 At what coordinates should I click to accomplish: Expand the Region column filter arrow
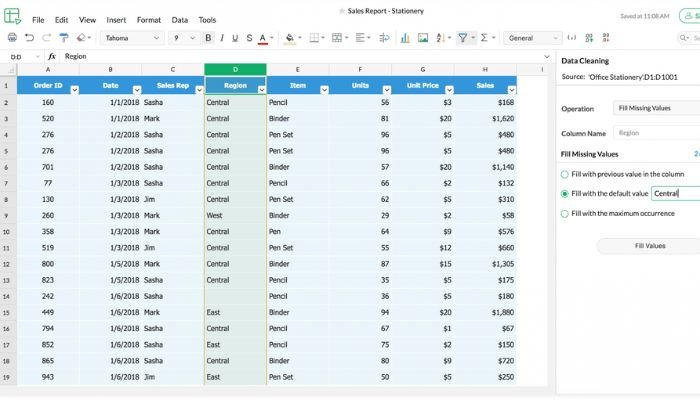262,90
